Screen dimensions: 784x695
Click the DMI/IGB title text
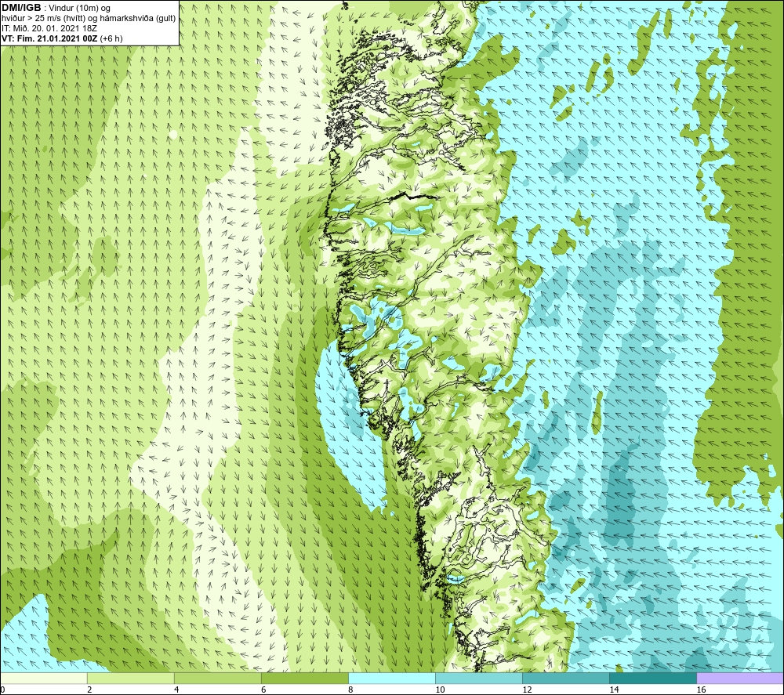tap(21, 8)
